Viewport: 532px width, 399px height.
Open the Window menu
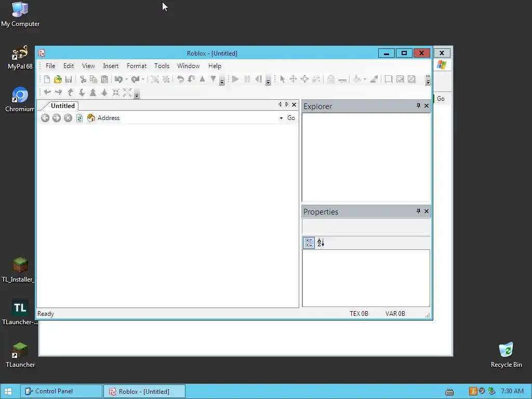pyautogui.click(x=188, y=66)
